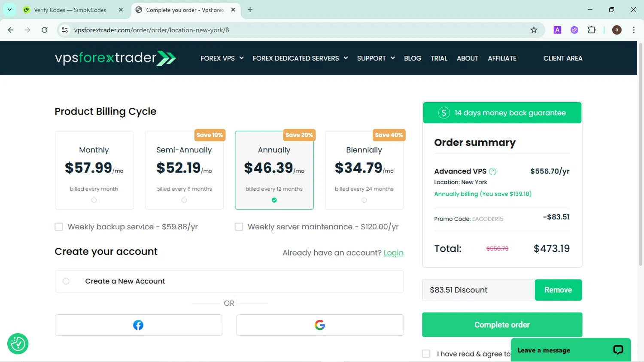Click the $473.19 total amount

(551, 249)
